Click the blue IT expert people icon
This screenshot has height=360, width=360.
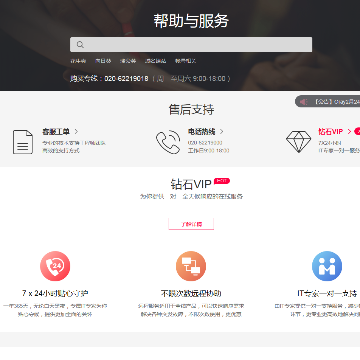coord(327,266)
